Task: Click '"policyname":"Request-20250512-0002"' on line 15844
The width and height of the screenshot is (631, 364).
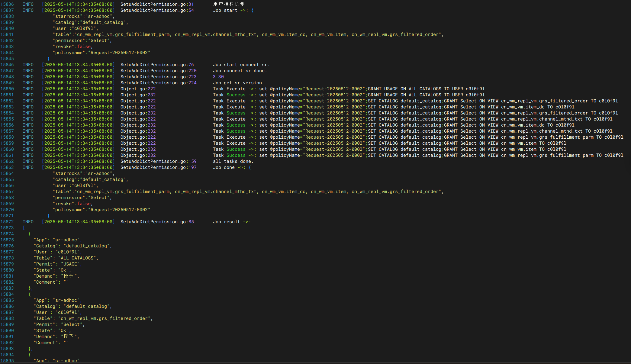Action: [x=101, y=53]
